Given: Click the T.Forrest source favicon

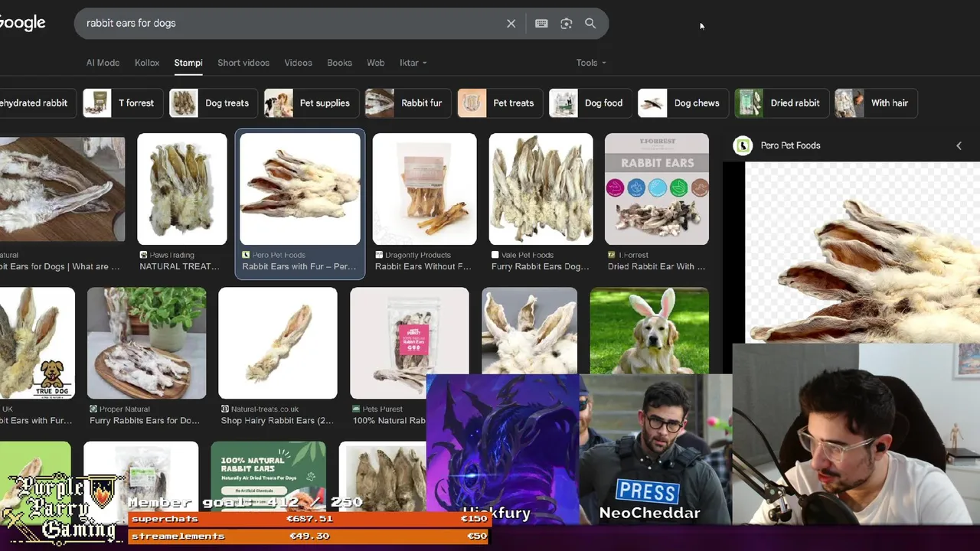Looking at the screenshot, I should pyautogui.click(x=612, y=255).
